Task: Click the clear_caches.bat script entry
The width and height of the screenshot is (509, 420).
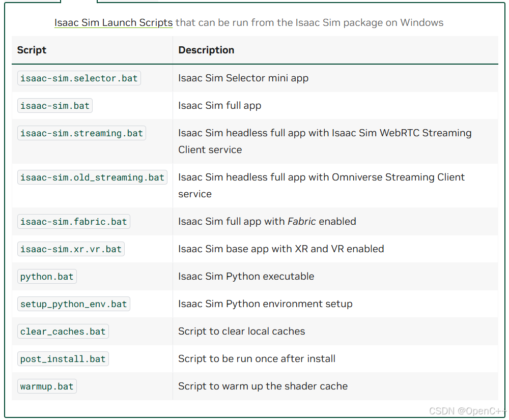Action: pos(63,332)
